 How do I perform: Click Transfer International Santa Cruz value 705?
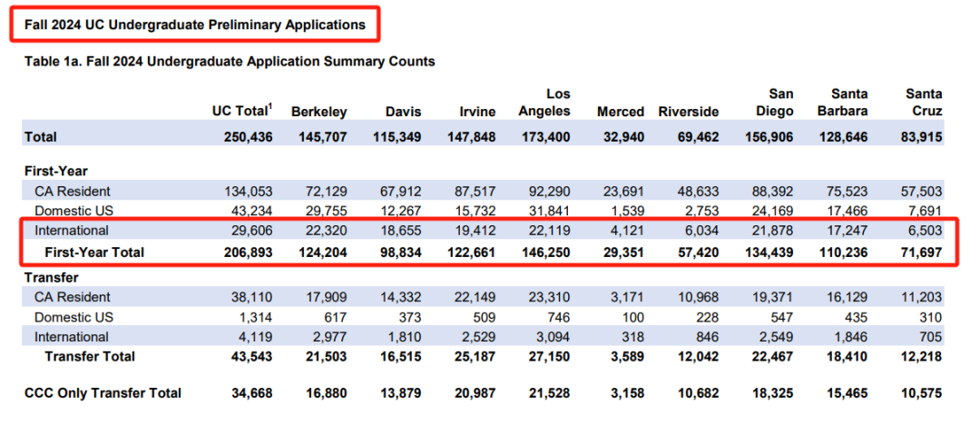[931, 337]
